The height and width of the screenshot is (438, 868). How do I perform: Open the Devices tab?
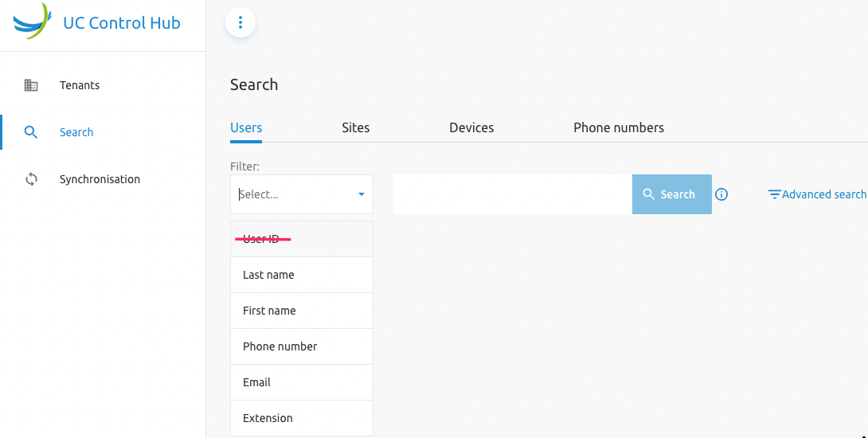coord(471,127)
